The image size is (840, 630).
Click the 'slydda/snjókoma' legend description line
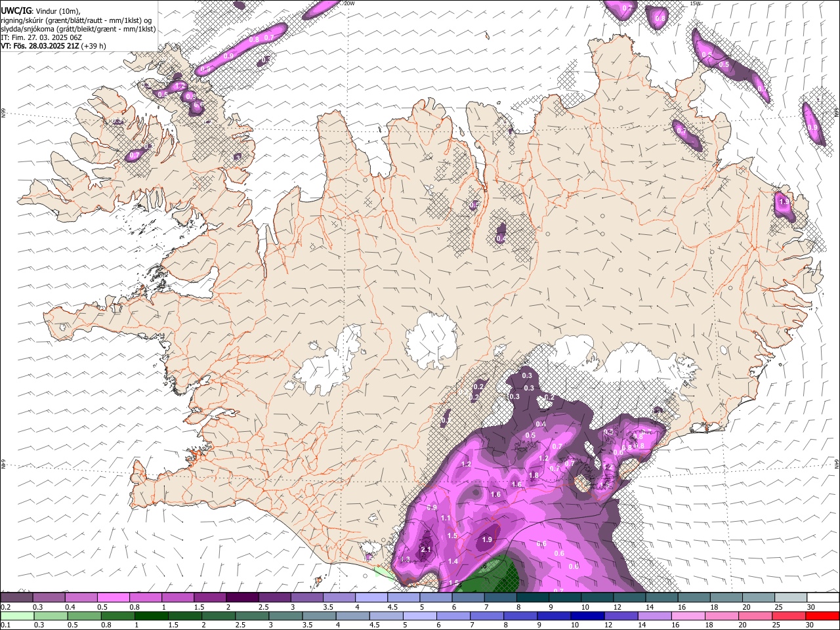(79, 29)
